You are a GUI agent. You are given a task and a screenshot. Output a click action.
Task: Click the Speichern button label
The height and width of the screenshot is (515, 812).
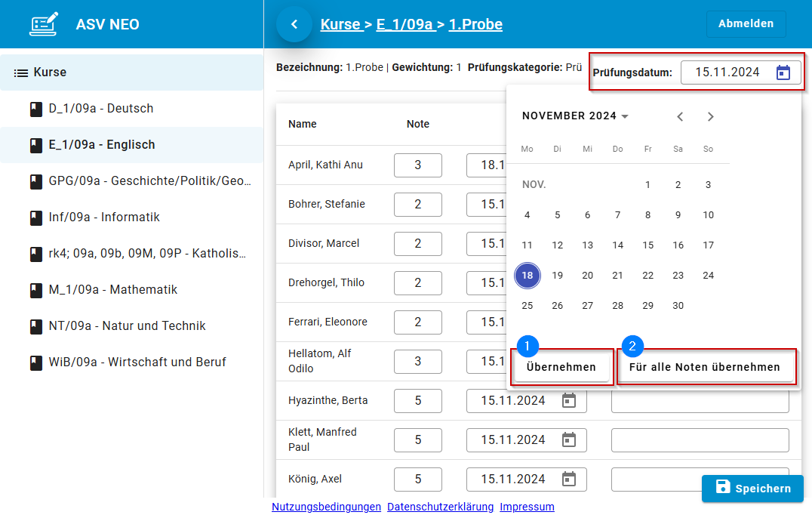pos(763,489)
